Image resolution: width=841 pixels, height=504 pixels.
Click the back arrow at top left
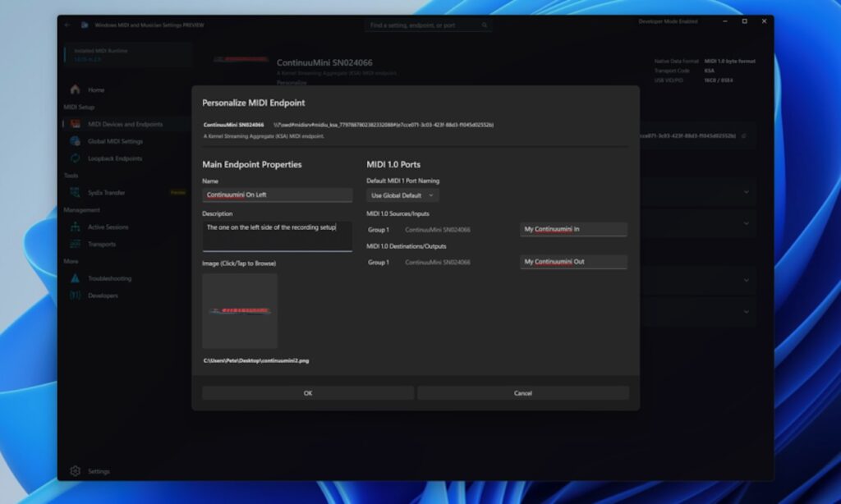click(66, 25)
